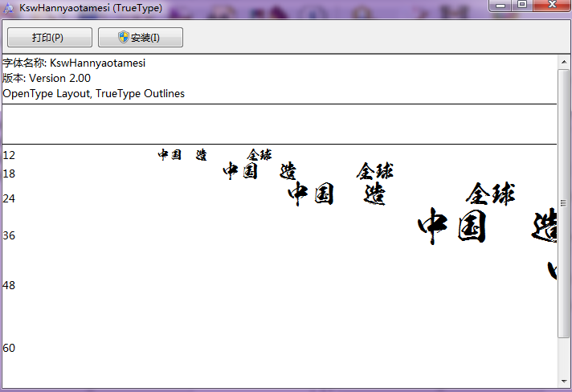Screen dimensions: 572x392
Task: Click the 36 point size label
Action: tap(9, 235)
